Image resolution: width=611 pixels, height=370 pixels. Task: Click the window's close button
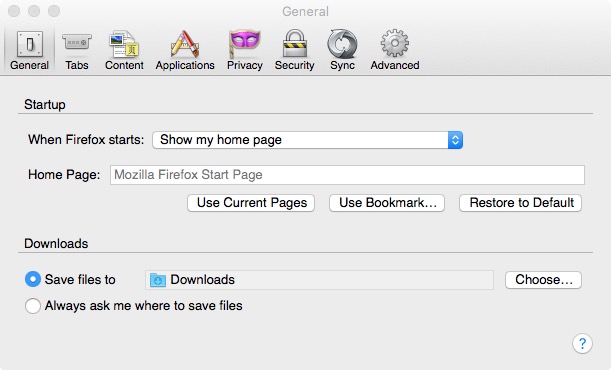pos(14,11)
